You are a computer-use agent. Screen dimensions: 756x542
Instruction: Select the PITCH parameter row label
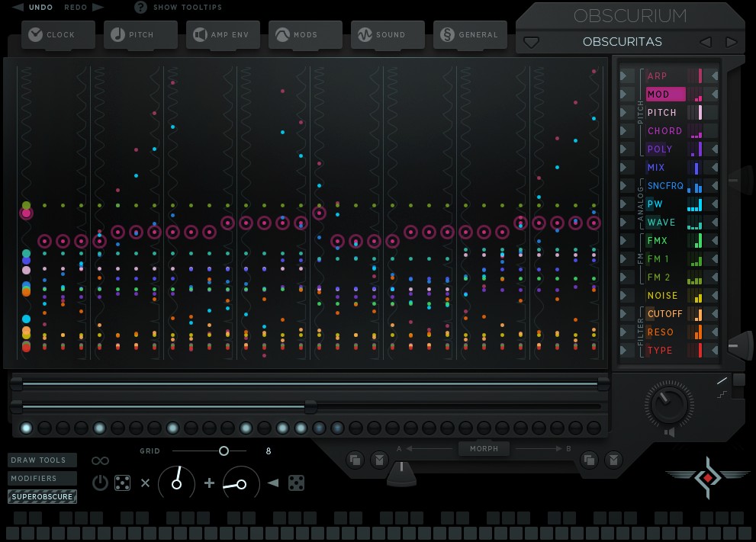point(661,112)
